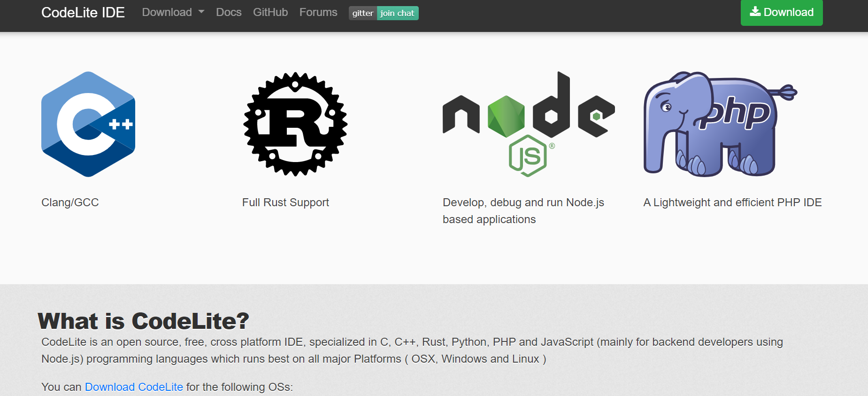Go to the GitHub navigation link

[270, 12]
